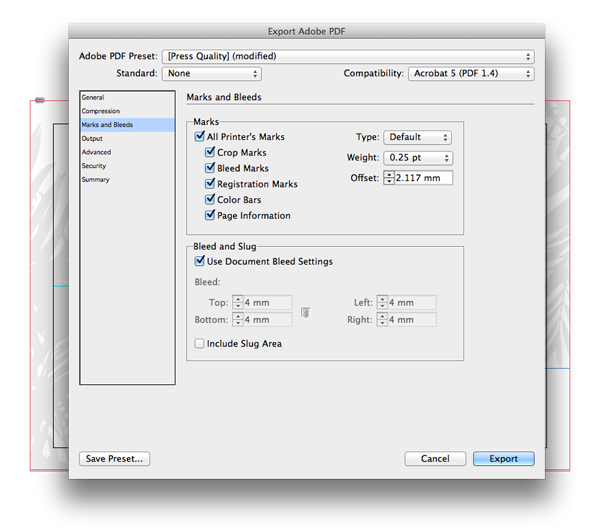Open the marks Type dropdown
Image resolution: width=600 pixels, height=532 pixels.
[417, 137]
